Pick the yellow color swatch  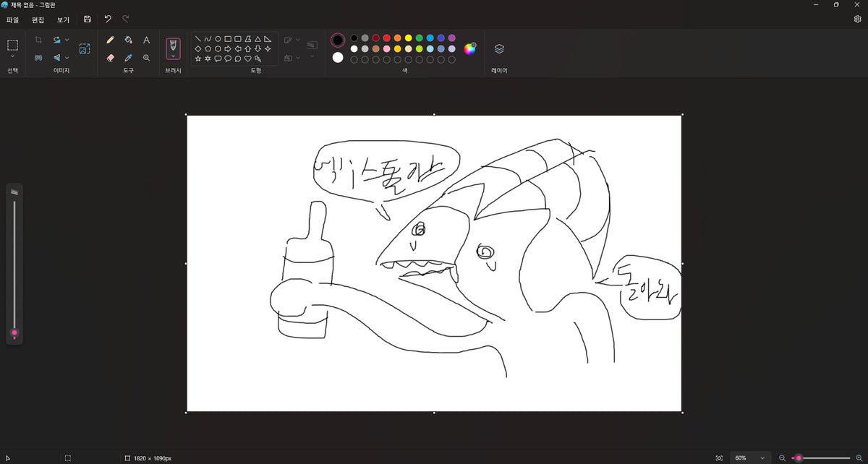[x=409, y=38]
